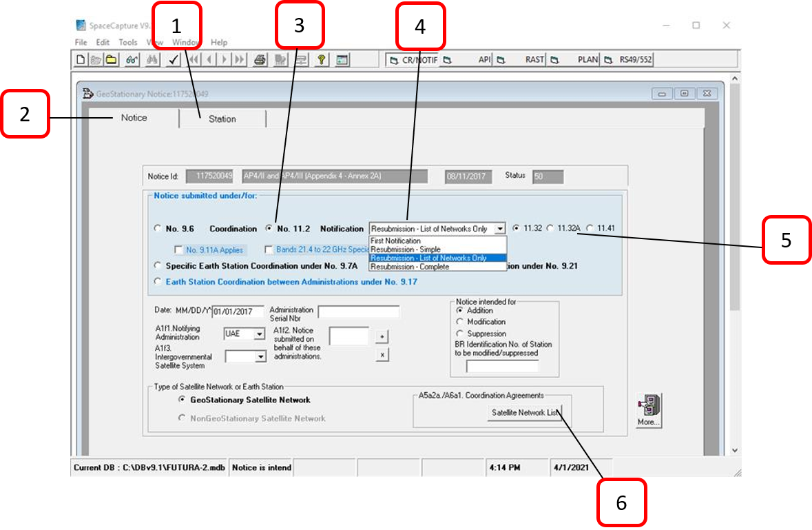Click the Satellite Network List button
Viewport: 812px width, 530px height.
click(x=525, y=413)
